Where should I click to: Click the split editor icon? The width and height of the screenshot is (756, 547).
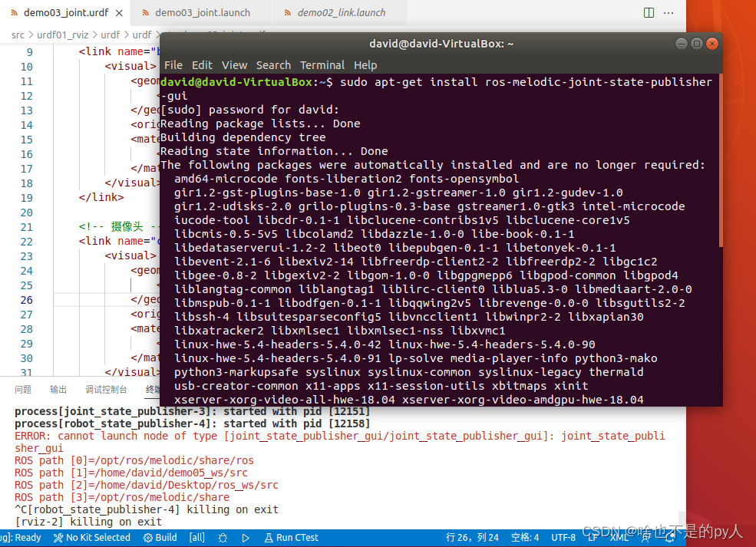(649, 13)
